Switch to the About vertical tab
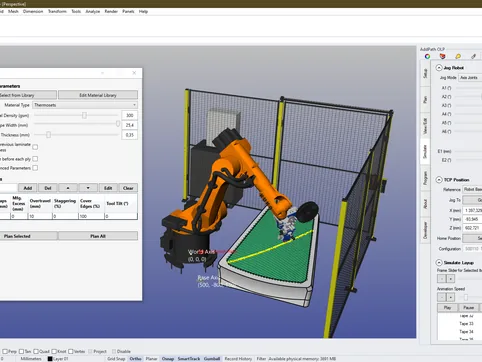 (425, 204)
